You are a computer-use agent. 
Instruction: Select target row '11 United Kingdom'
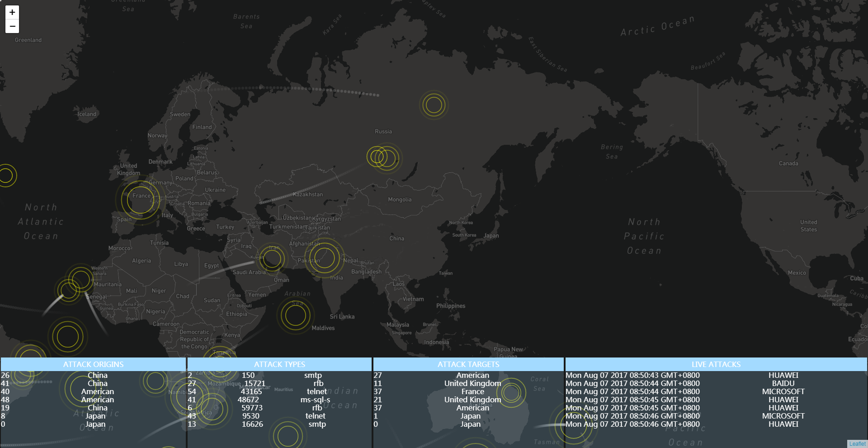point(468,383)
